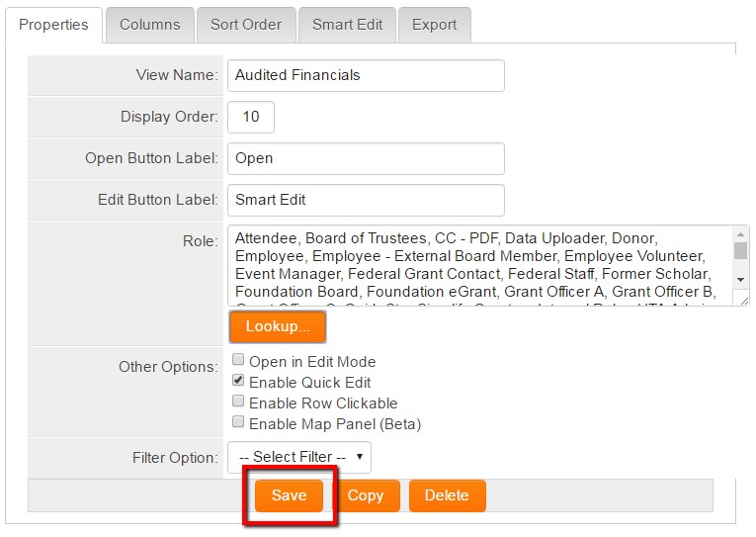Select the Open Button Label input
The height and width of the screenshot is (537, 756).
tap(366, 158)
